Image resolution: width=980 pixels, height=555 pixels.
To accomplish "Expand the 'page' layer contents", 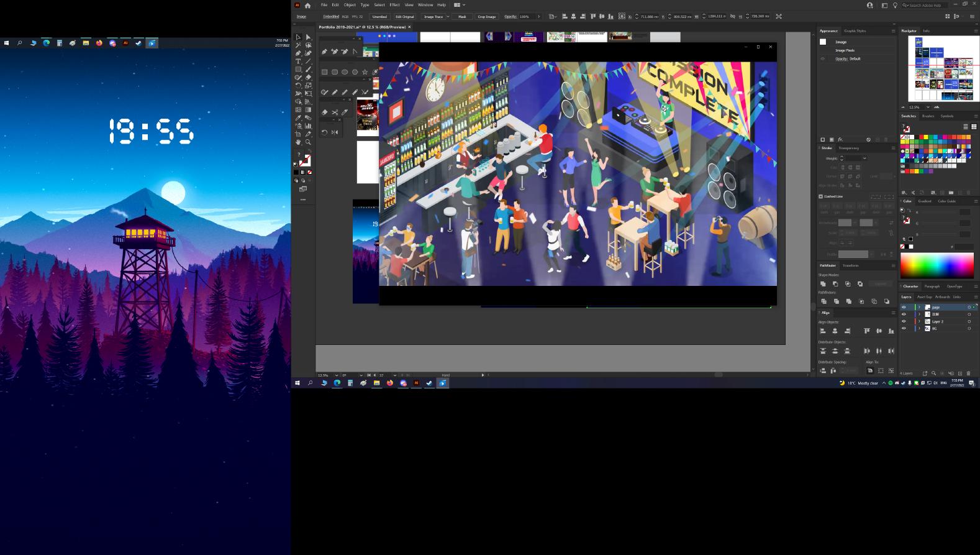I will pyautogui.click(x=919, y=308).
